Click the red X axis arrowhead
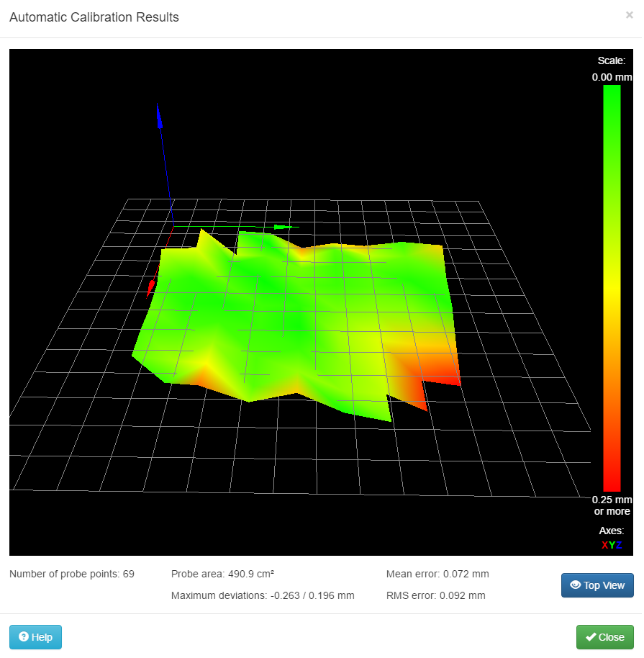The height and width of the screenshot is (658, 644). [151, 288]
